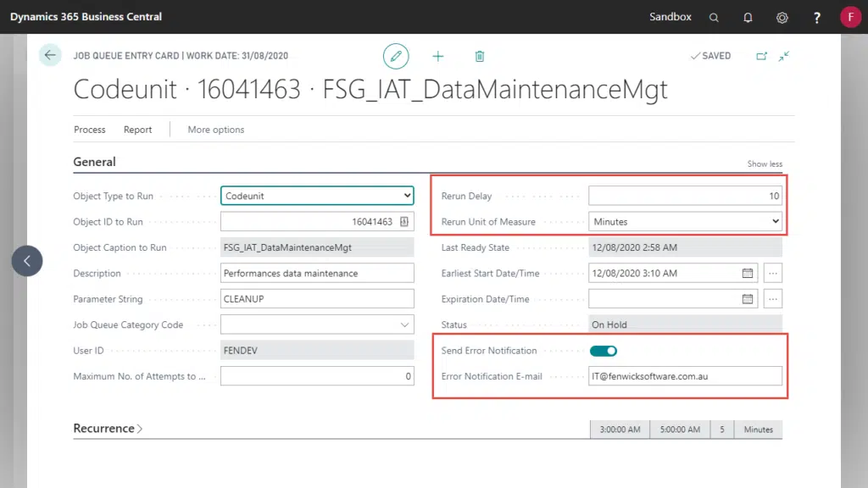This screenshot has height=488, width=868.
Task: Click the trash can delete icon
Action: point(480,56)
